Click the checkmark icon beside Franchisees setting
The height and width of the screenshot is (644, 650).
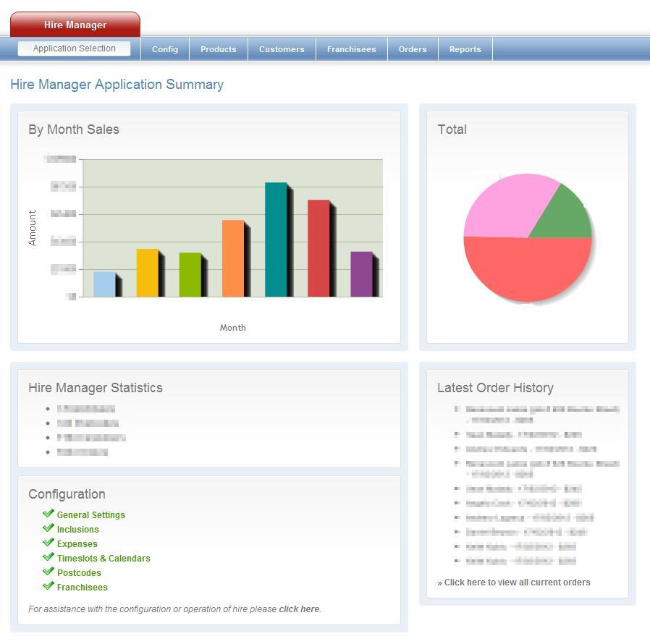(x=48, y=586)
